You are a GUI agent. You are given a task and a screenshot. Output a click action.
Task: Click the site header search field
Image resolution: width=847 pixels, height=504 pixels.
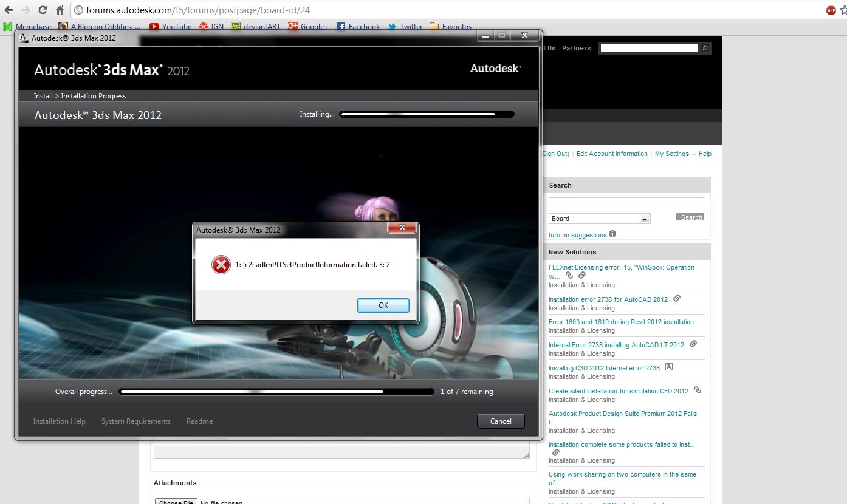[x=649, y=48]
